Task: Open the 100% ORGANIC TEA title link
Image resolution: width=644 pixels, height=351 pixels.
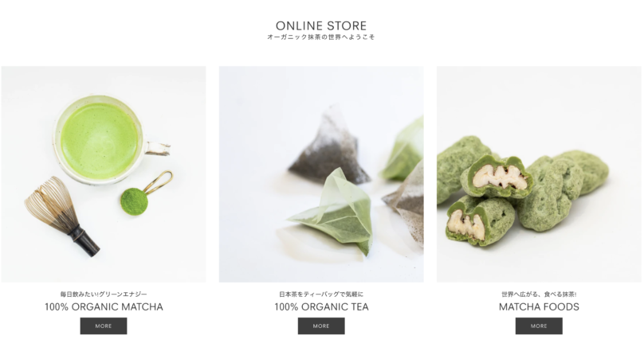Action: click(321, 306)
